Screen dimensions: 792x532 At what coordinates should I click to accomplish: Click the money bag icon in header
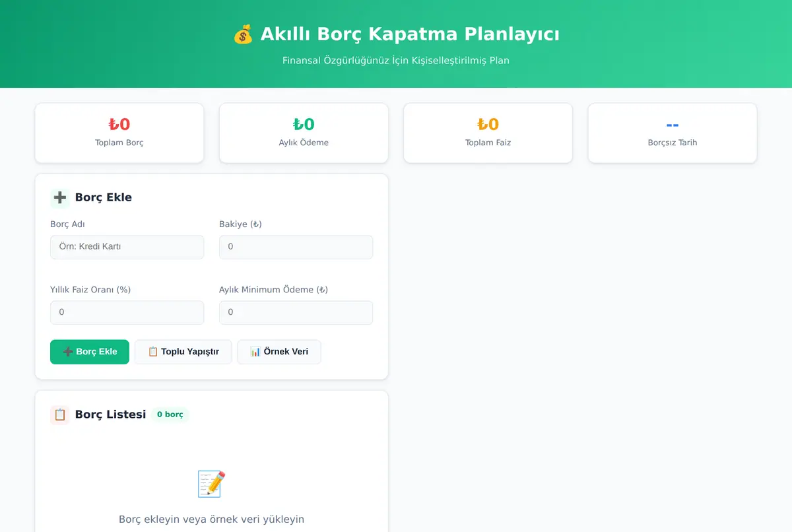click(x=243, y=34)
